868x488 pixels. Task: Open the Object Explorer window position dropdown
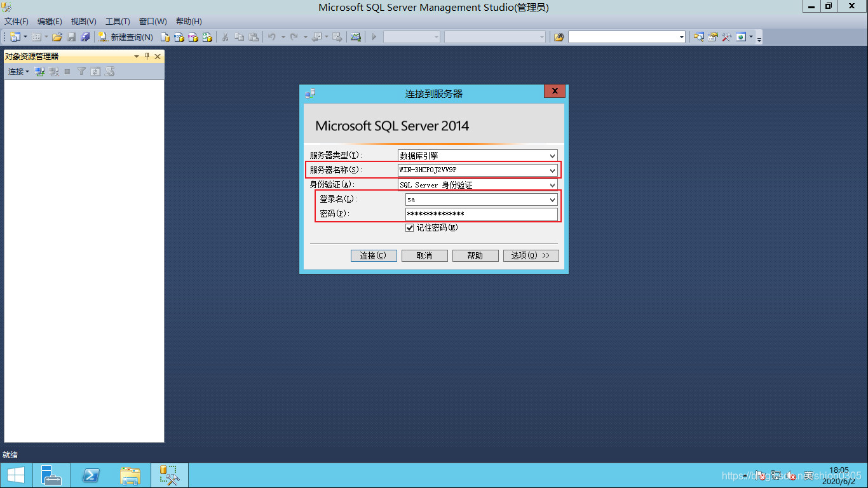pyautogui.click(x=137, y=57)
